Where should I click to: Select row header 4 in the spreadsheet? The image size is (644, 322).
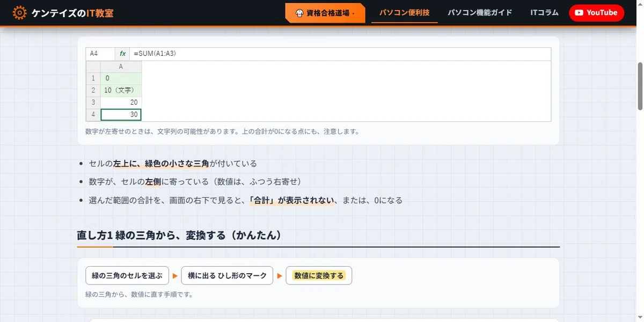point(93,114)
